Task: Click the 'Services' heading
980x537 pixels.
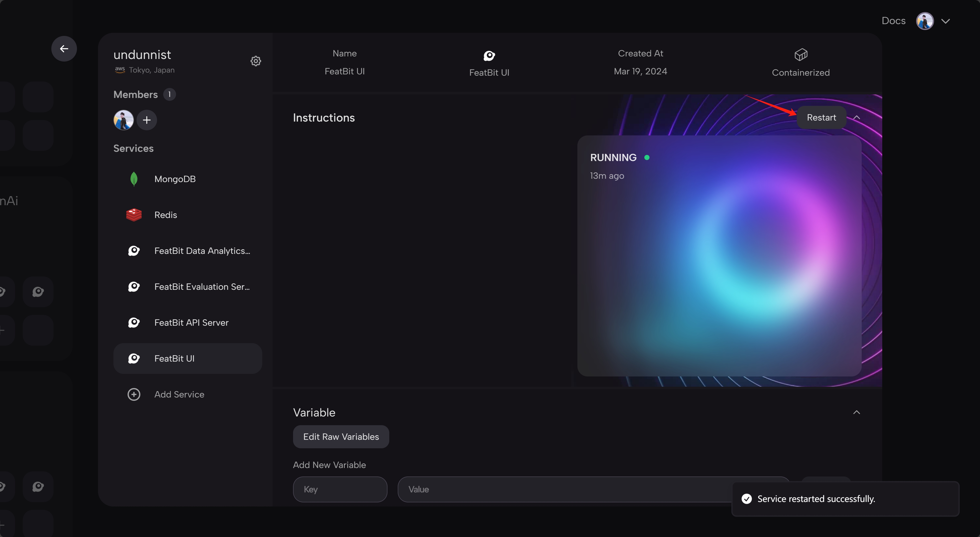Action: click(x=133, y=148)
